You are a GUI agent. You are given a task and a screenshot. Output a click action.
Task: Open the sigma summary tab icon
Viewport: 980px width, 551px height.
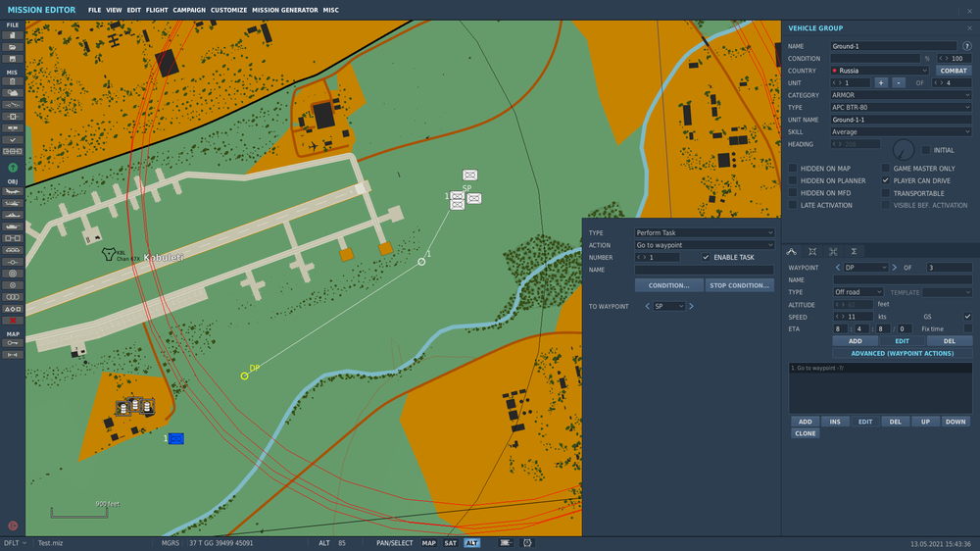tap(854, 251)
